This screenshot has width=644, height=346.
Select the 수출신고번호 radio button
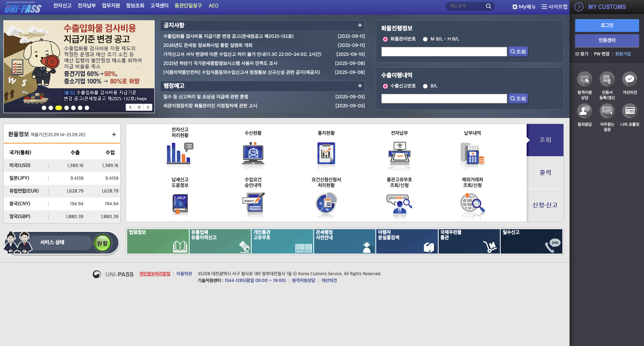tap(385, 86)
